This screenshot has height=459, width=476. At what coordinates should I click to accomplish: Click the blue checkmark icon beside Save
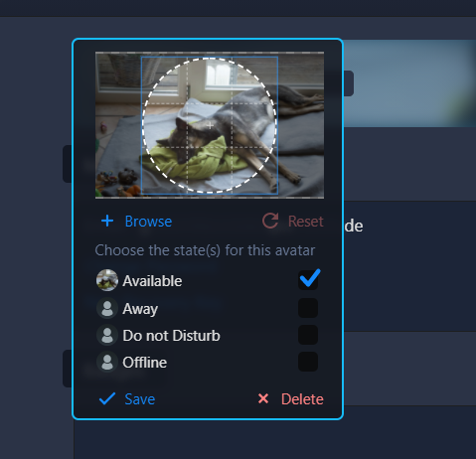click(107, 398)
